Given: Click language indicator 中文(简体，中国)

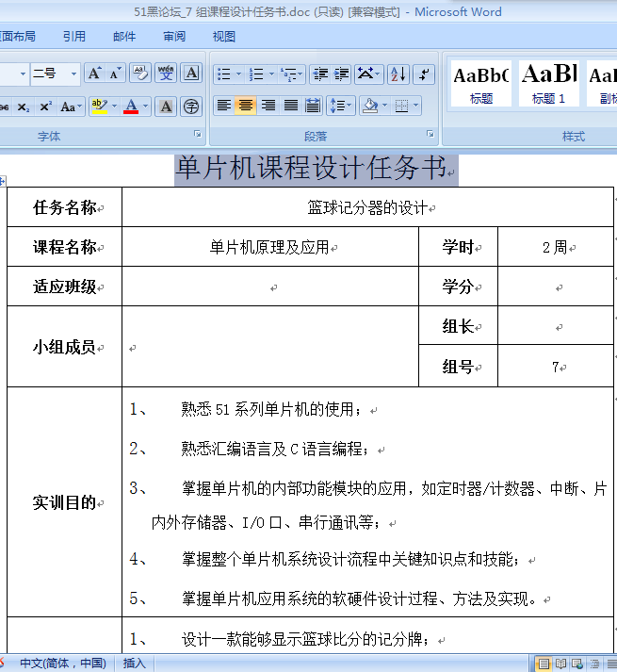Looking at the screenshot, I should (62, 664).
